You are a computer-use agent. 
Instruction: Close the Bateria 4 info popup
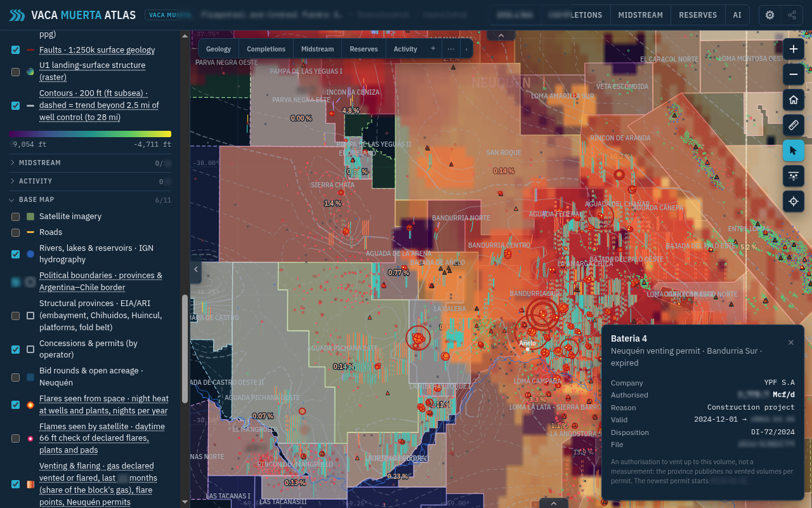coord(790,342)
